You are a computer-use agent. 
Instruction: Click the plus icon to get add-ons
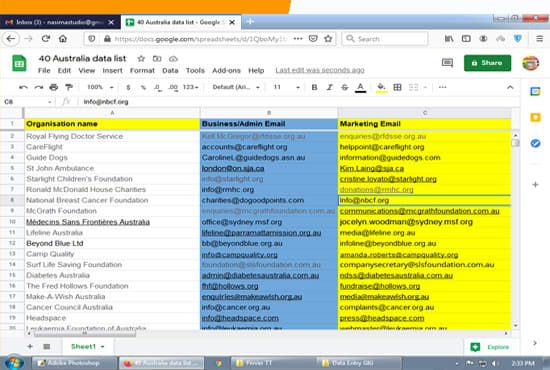point(535,184)
